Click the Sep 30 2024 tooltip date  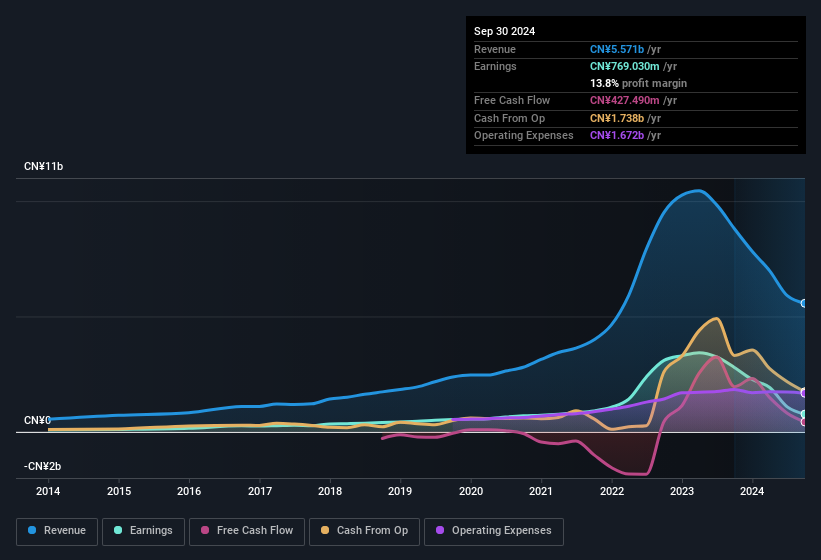click(504, 31)
